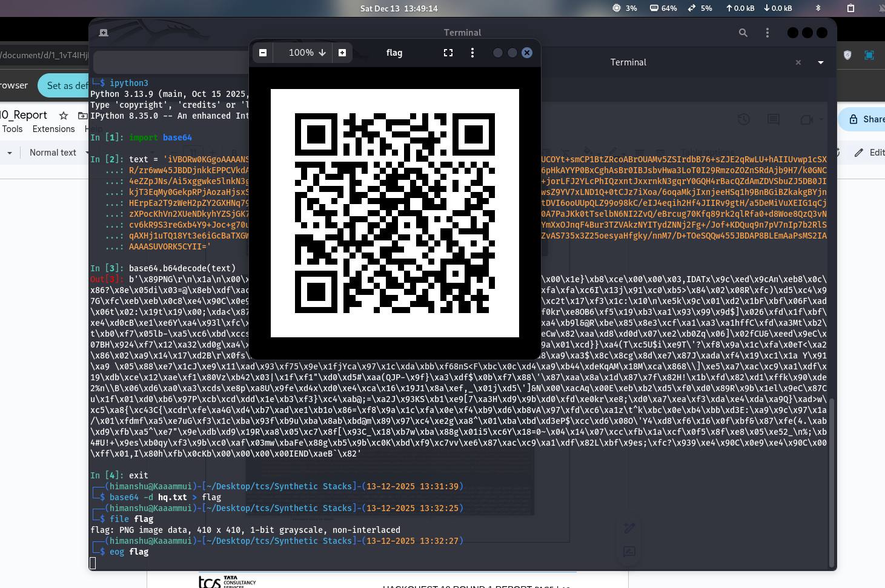Click the prompt timestamped 13:32:25
Screen dimensions: 885x588
277,508
